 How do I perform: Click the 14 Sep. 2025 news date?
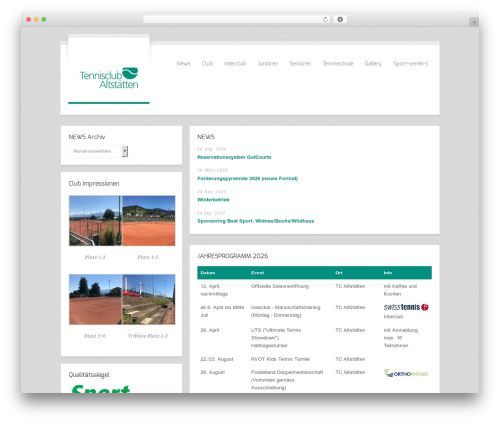pyautogui.click(x=211, y=213)
